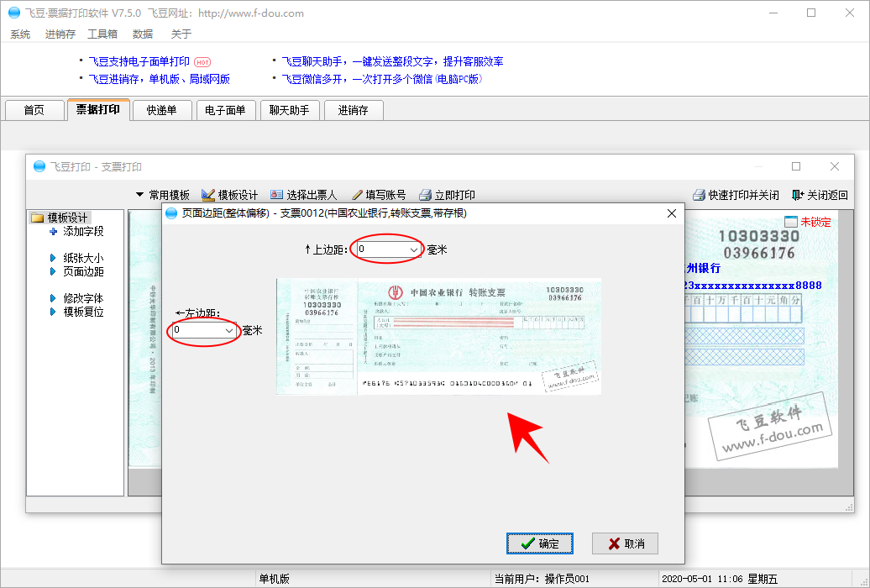Image resolution: width=870 pixels, height=588 pixels.
Task: Open the 左边距 dropdown
Action: point(229,331)
